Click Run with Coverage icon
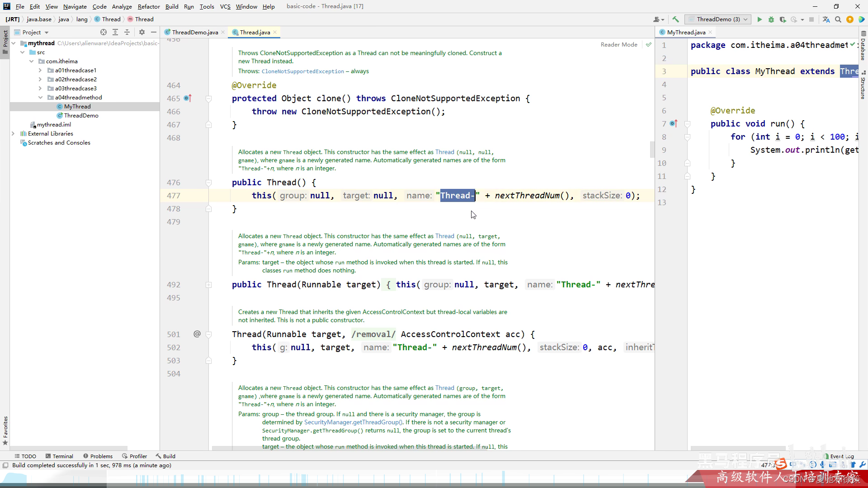868x488 pixels. [783, 19]
